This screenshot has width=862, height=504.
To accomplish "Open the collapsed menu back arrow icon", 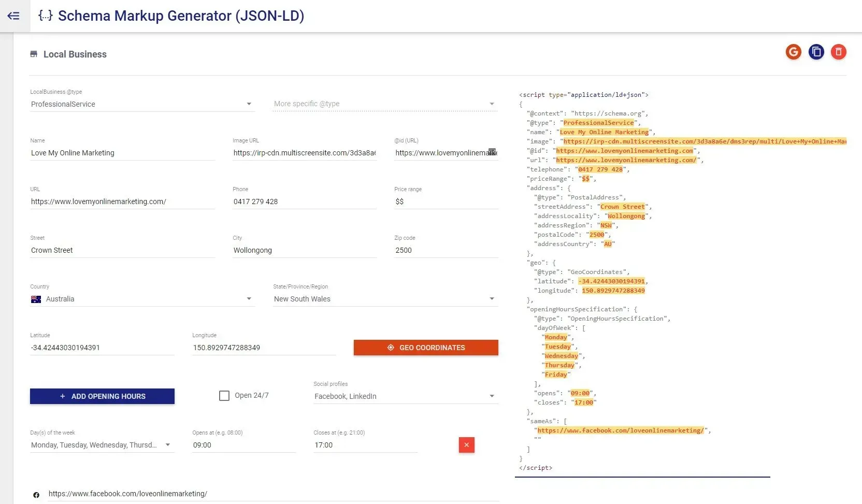I will pyautogui.click(x=13, y=16).
